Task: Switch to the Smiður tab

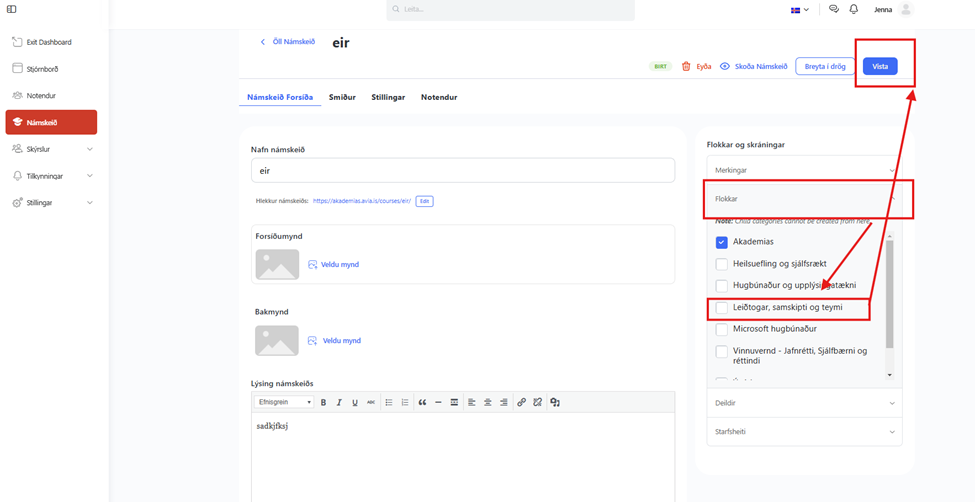Action: point(342,97)
